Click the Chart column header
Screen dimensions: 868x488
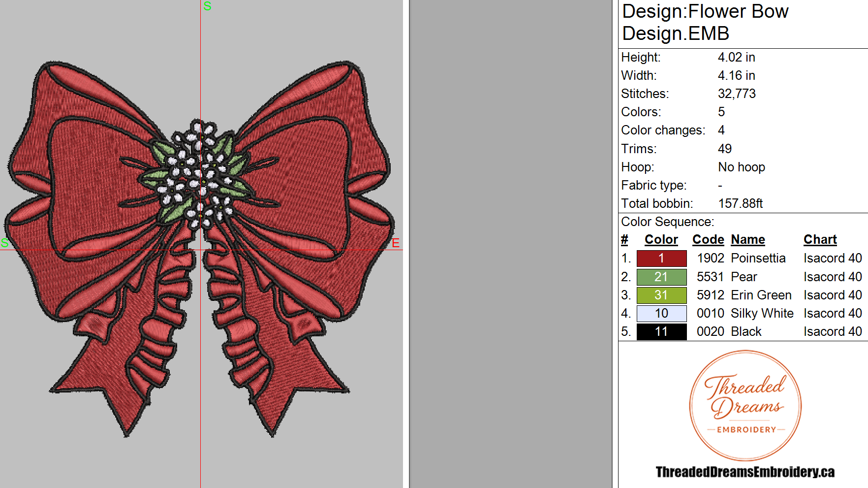[x=820, y=240]
